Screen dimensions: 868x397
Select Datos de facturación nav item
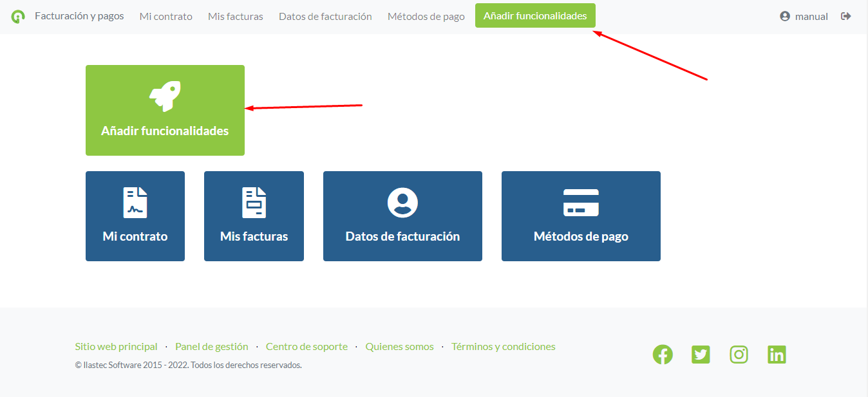coord(325,17)
